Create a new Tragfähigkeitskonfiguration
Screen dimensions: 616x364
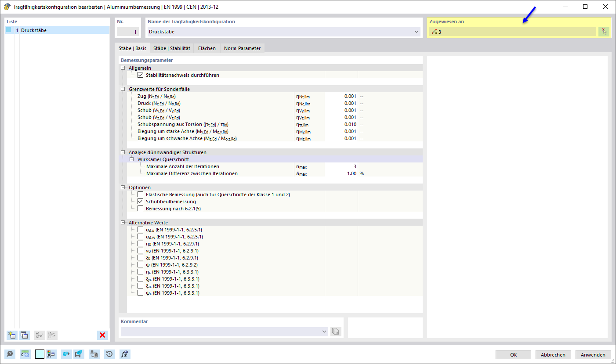coord(11,335)
